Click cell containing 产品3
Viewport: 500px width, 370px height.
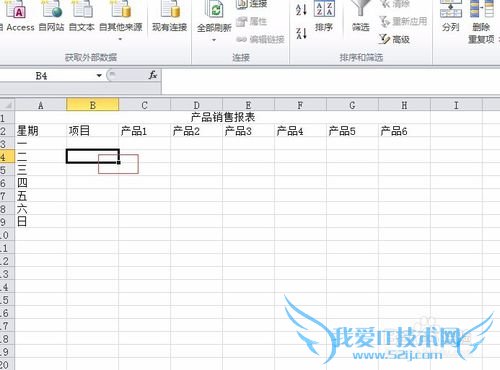248,131
